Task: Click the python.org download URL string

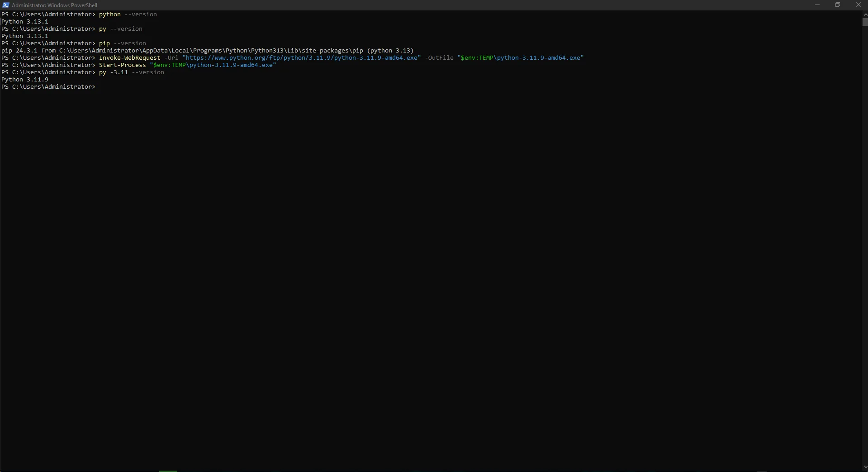Action: pos(302,58)
